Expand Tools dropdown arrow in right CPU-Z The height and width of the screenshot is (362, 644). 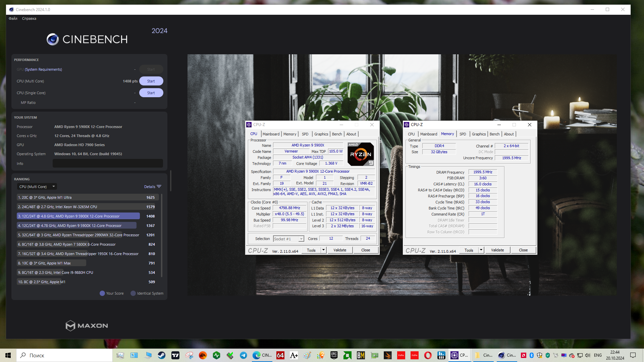point(481,250)
